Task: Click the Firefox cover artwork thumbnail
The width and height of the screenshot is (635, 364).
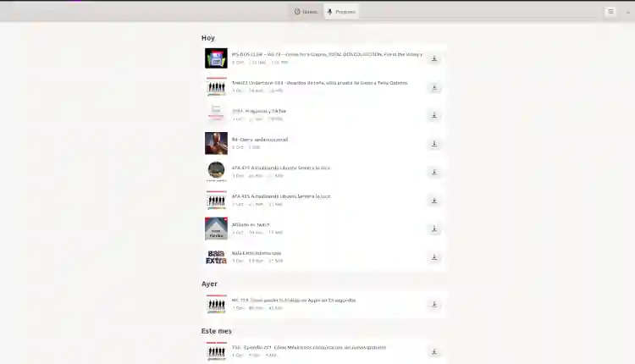Action: tap(216, 229)
